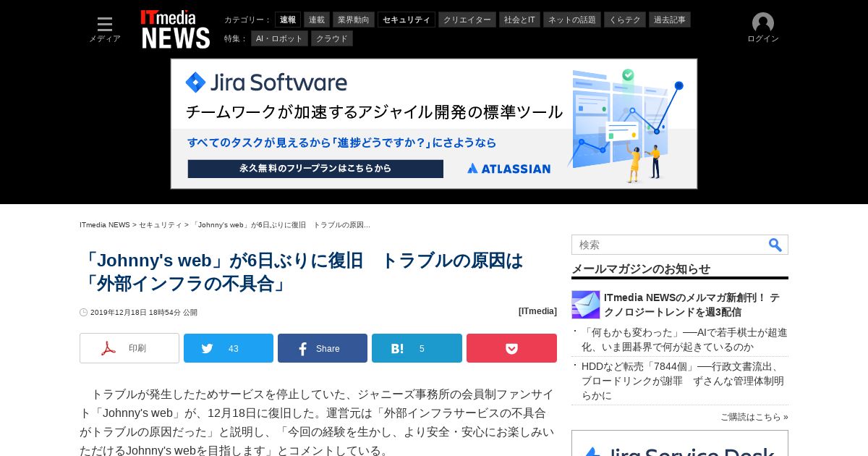
Task: Save article to Pocket
Action: coord(511,348)
